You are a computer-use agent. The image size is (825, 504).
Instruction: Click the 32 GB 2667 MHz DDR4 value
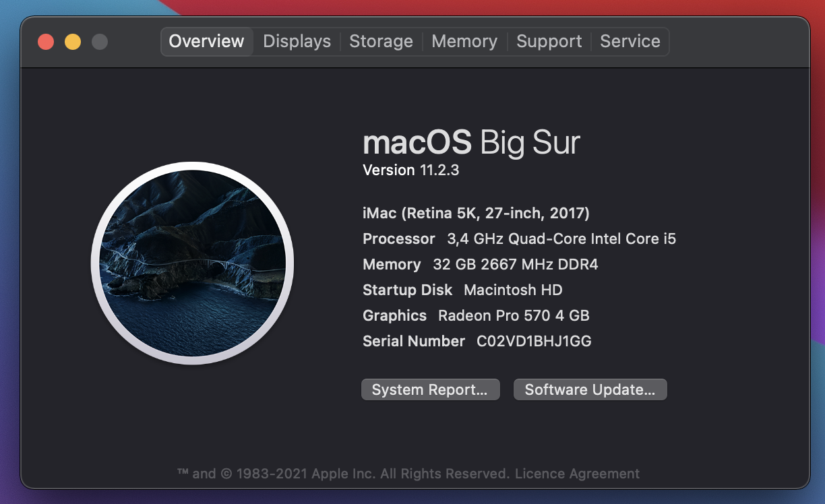(516, 264)
